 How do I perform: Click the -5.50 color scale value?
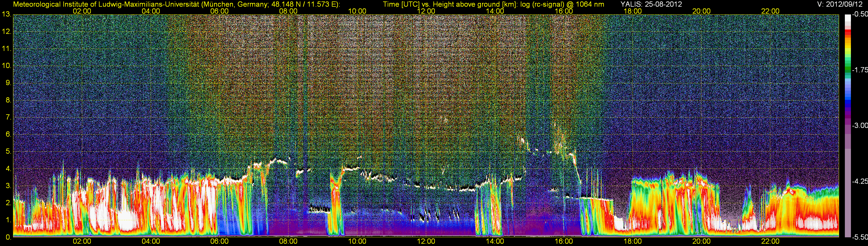(860, 237)
